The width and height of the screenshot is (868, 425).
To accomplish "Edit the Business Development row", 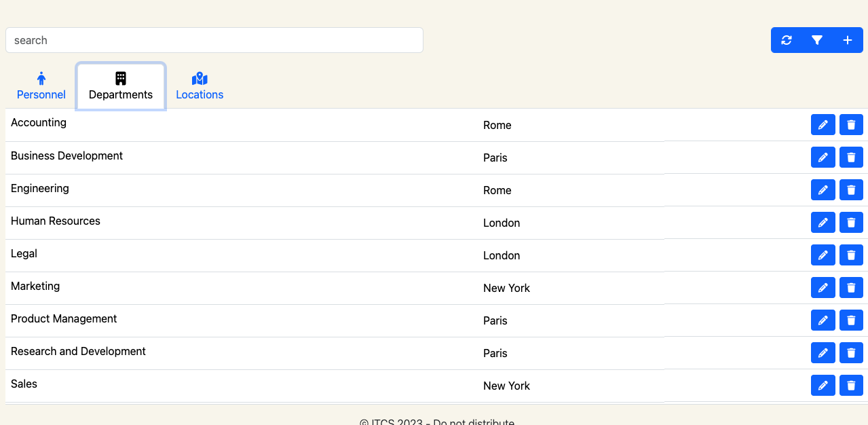I will [823, 158].
